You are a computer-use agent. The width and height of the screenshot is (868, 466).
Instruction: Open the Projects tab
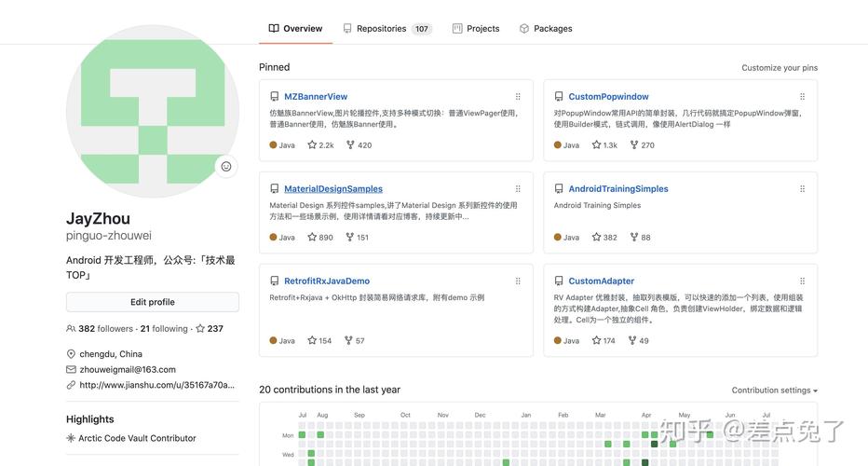(476, 28)
